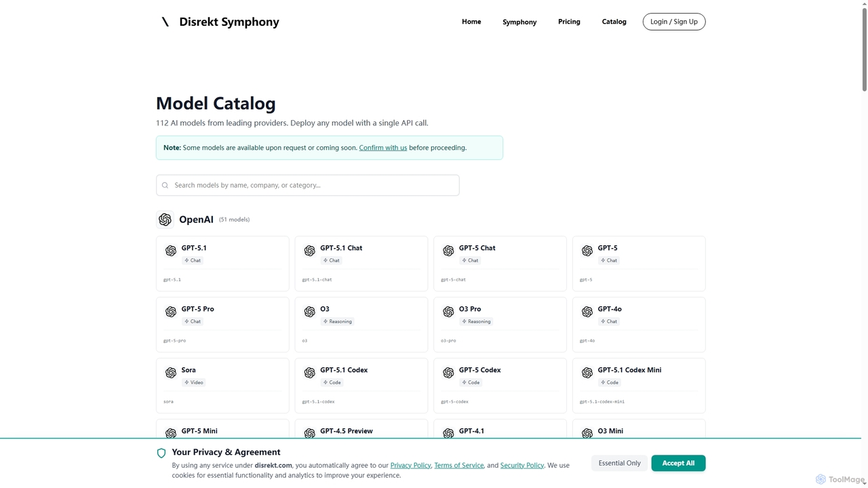Click the Accept All button
Image resolution: width=868 pixels, height=488 pixels.
coord(678,463)
